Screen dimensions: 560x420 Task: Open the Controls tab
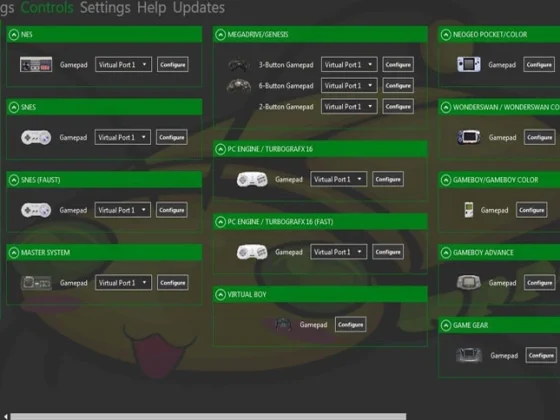(47, 8)
